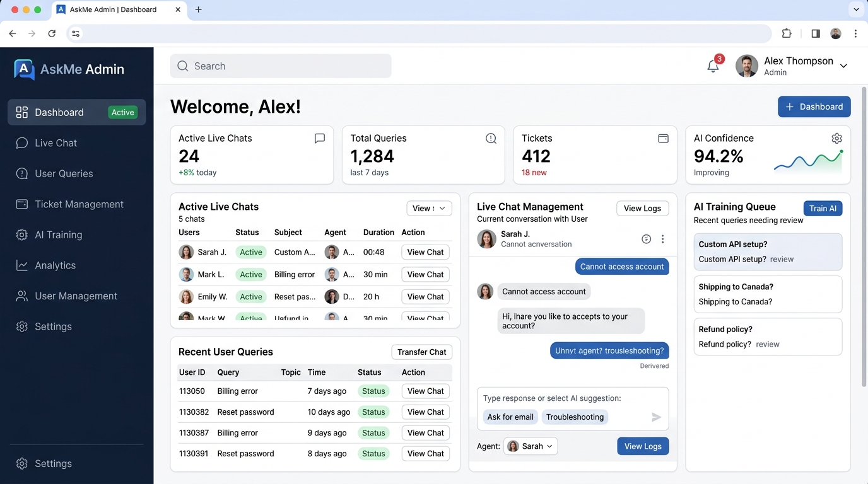
Task: Choose the Troubleshooting AI suggestion
Action: click(575, 417)
